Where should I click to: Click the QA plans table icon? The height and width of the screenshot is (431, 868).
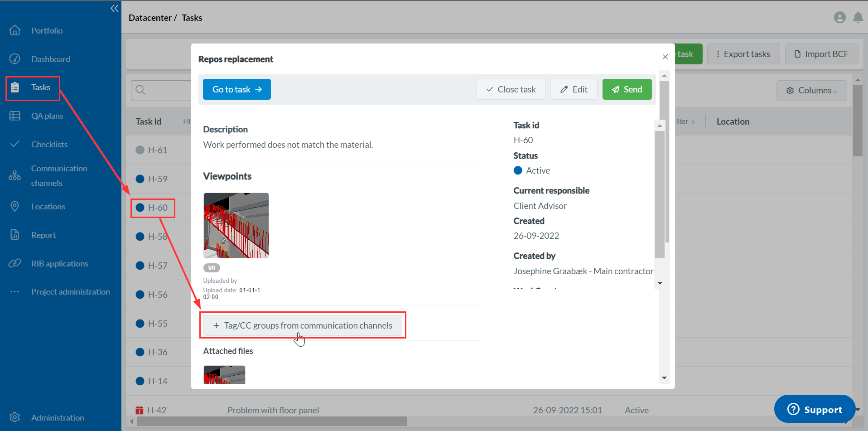15,116
